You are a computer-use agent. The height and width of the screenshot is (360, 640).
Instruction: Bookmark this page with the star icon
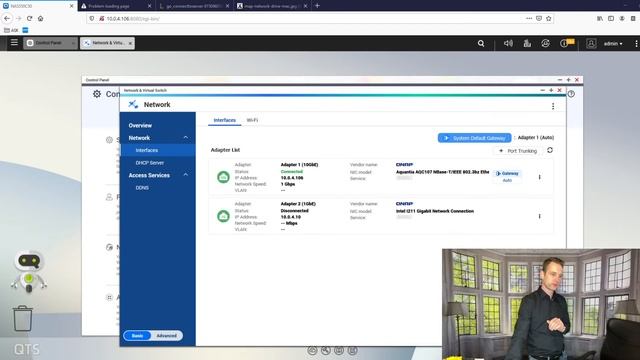click(x=549, y=18)
